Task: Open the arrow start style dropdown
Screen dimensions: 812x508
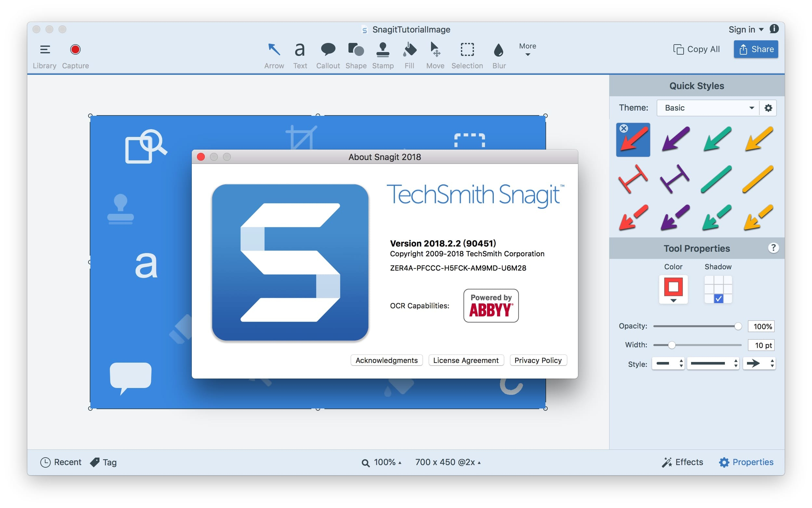Action: coord(668,363)
